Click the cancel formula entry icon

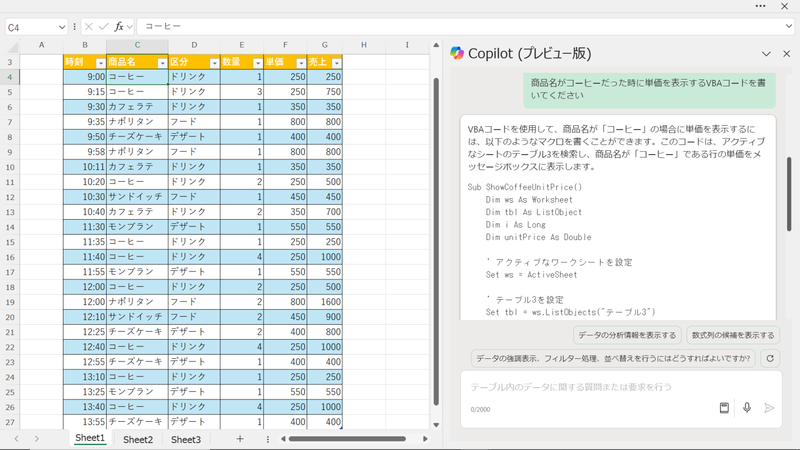point(88,27)
